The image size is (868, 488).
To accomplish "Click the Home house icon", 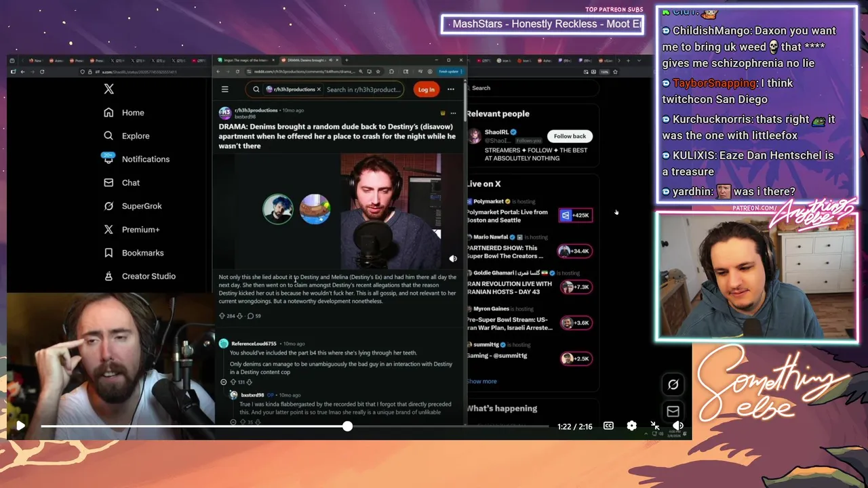I will click(108, 113).
